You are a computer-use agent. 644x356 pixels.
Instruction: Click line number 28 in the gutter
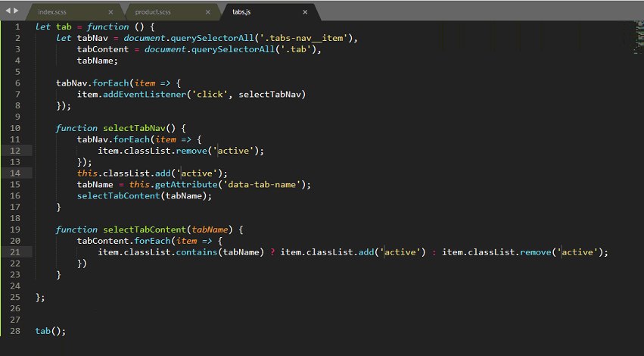tap(15, 331)
